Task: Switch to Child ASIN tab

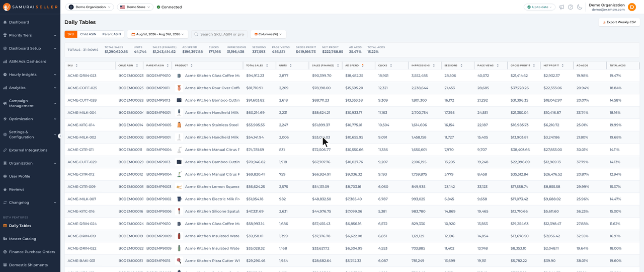Action: [88, 34]
